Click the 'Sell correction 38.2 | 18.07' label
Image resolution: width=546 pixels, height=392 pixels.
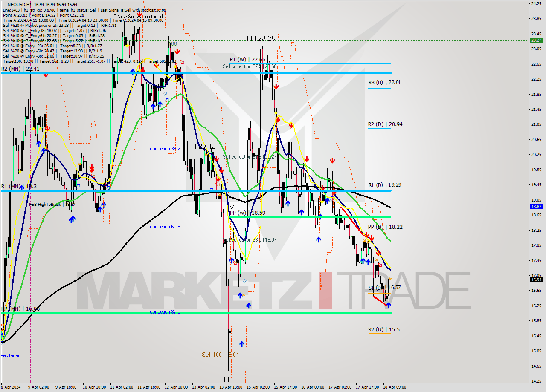(x=251, y=240)
